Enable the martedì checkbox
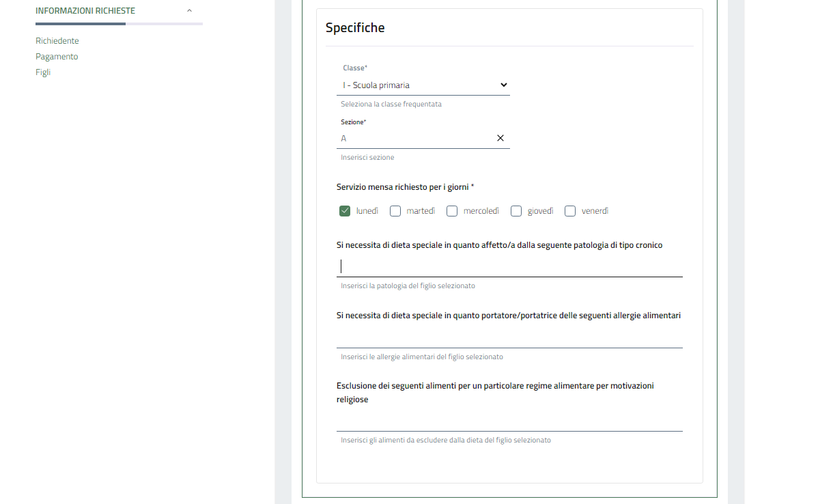 (x=395, y=211)
